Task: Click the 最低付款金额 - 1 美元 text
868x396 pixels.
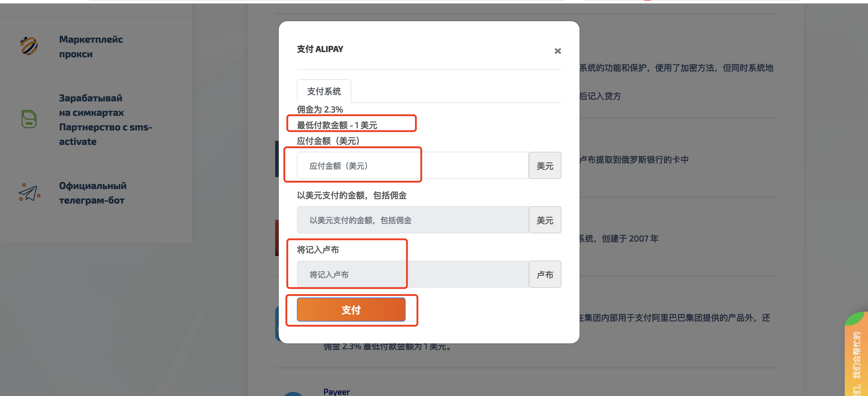Action: [337, 125]
